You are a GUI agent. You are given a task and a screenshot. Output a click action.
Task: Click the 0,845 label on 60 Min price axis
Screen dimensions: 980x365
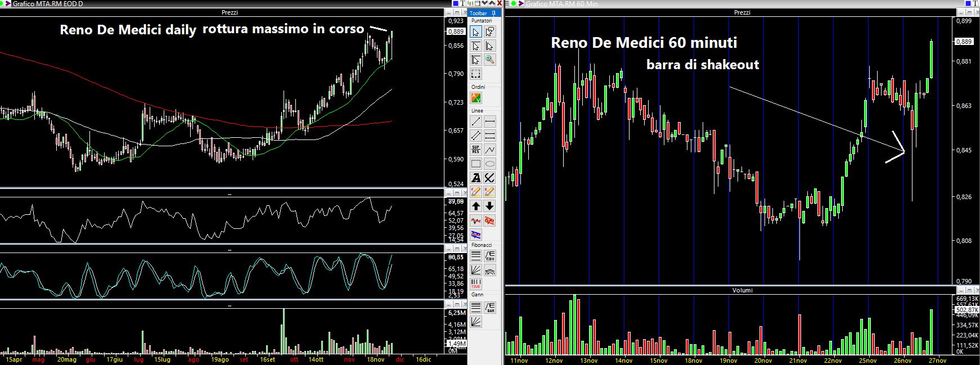point(963,150)
